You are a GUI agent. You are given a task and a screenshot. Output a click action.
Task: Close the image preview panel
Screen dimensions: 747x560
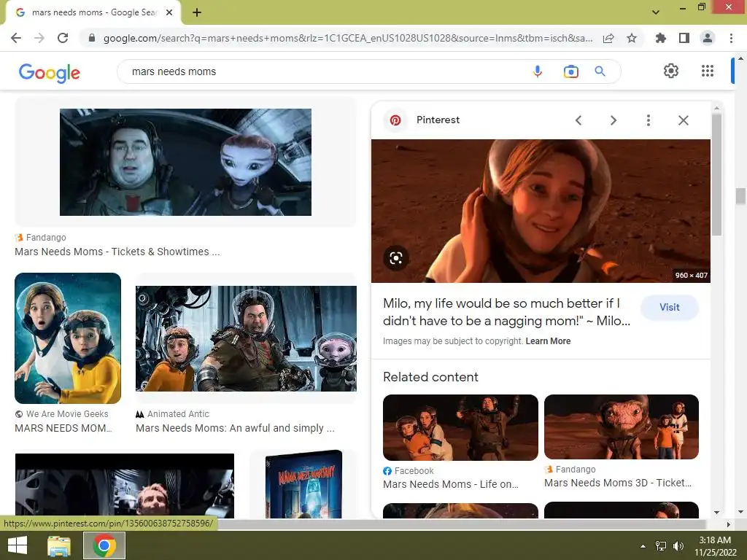pyautogui.click(x=683, y=120)
